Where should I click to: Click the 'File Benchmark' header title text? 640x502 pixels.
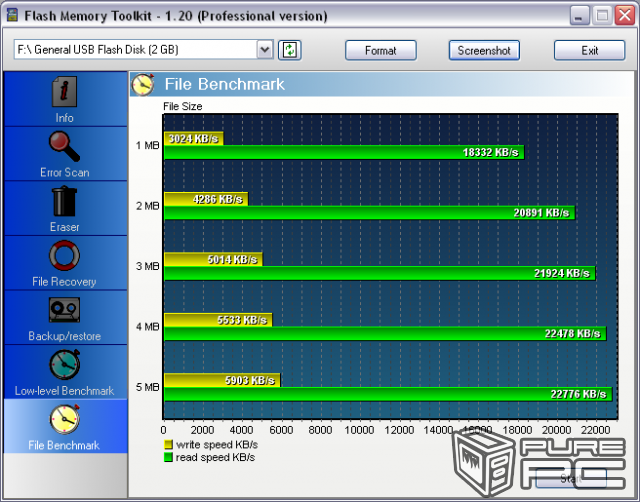[x=224, y=84]
